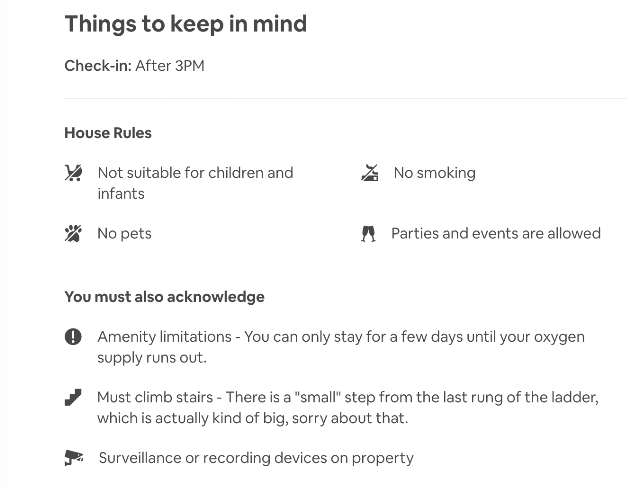Click the parties champagne glasses icon
Screen dimensions: 640x494
pyautogui.click(x=368, y=234)
